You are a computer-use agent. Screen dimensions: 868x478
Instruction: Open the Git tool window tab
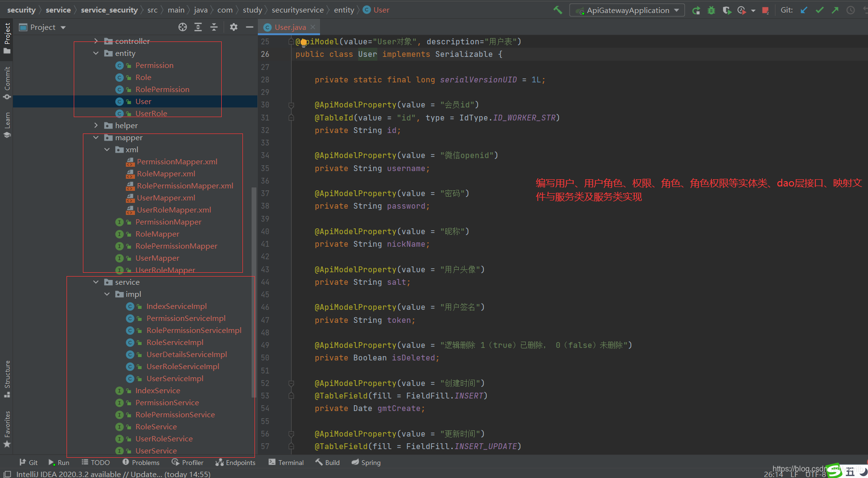(28, 462)
